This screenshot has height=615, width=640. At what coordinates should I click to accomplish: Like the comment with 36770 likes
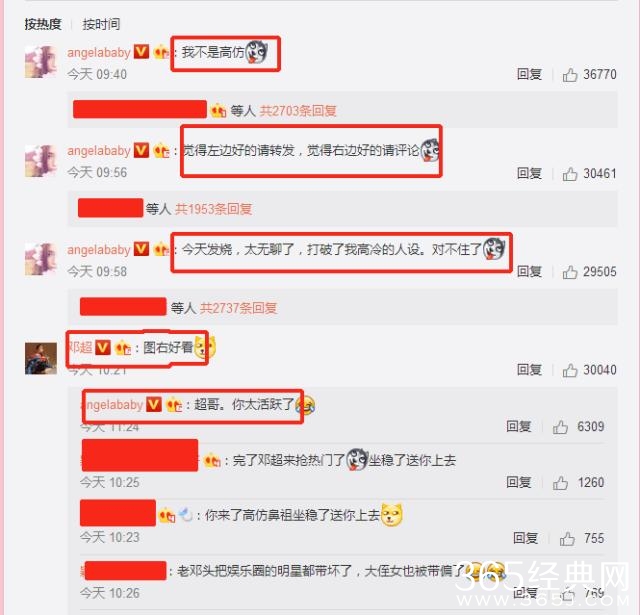tap(569, 75)
